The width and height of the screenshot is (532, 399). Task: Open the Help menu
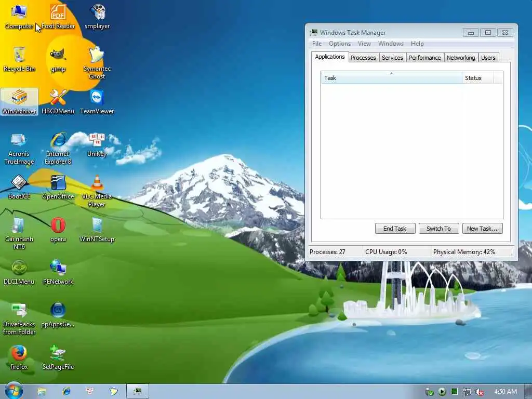[x=417, y=44]
